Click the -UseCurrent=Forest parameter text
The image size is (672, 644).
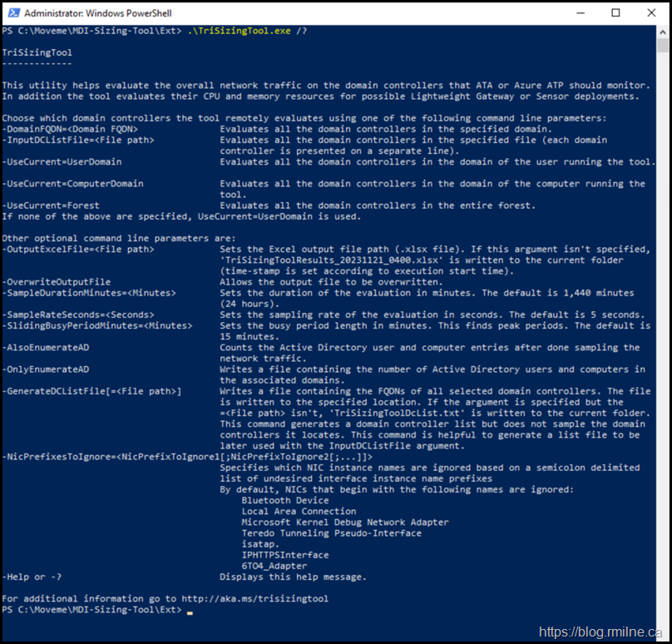pyautogui.click(x=51, y=206)
